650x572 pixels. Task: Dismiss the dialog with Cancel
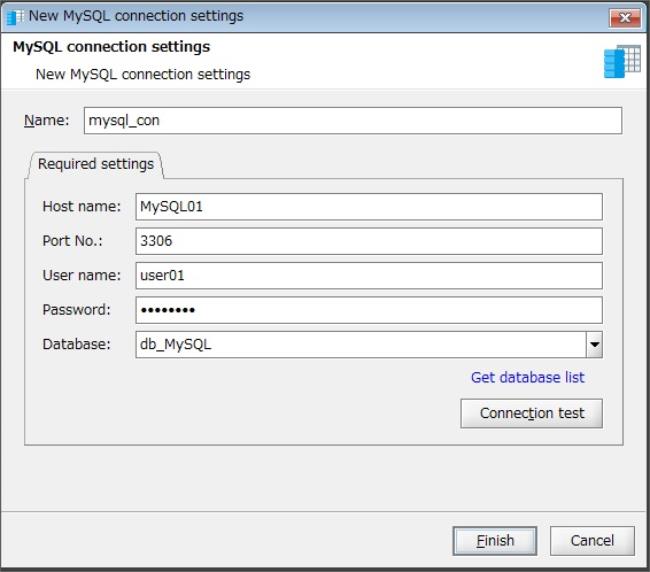(592, 540)
